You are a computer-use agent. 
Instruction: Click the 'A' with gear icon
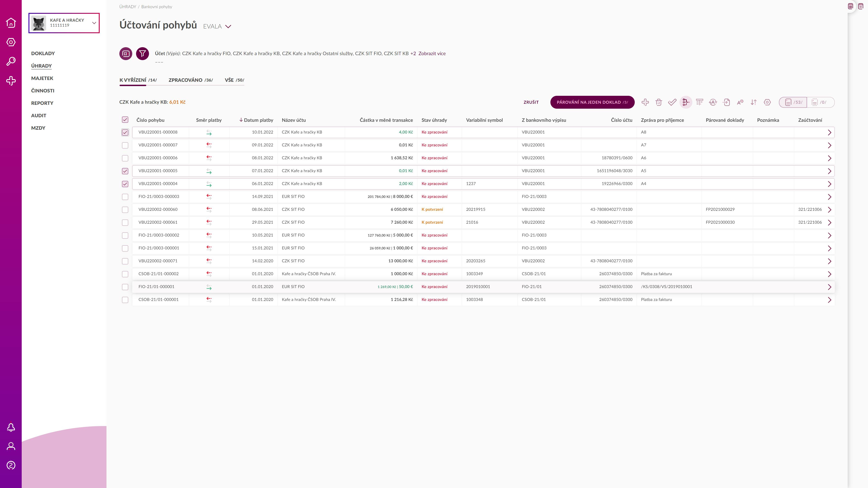coord(740,102)
